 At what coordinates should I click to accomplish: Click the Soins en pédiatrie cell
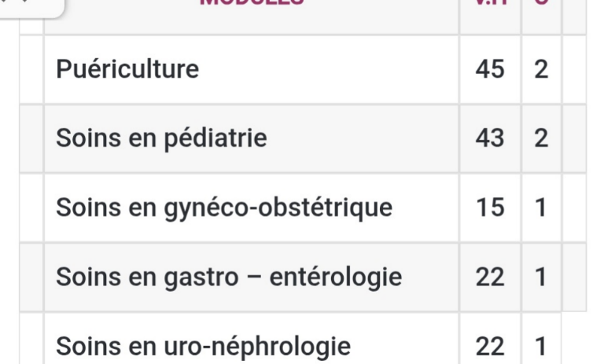click(252, 138)
